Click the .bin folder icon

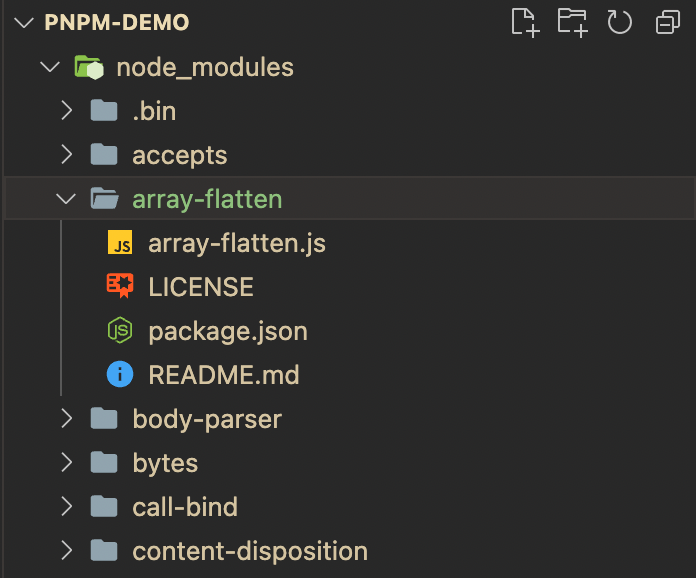[104, 111]
